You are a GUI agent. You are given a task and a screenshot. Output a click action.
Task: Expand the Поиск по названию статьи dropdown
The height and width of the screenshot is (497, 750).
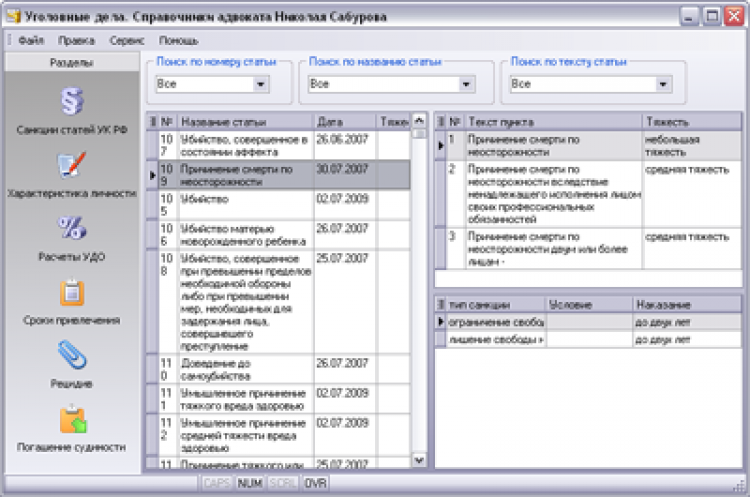pyautogui.click(x=466, y=84)
